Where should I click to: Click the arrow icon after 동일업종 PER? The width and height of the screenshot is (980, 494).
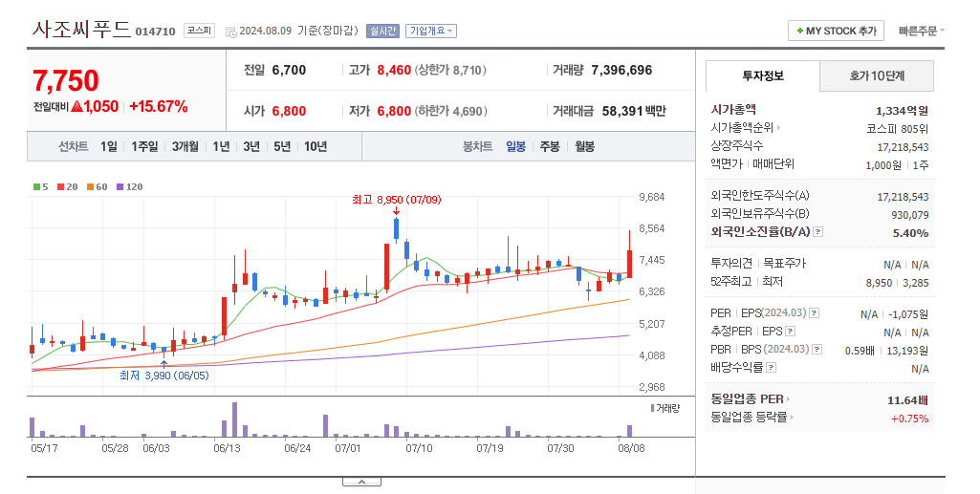click(x=788, y=399)
